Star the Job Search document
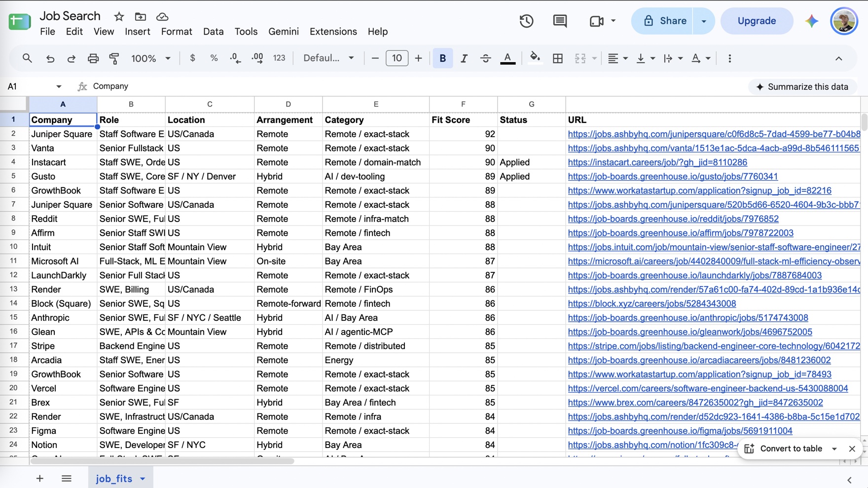This screenshot has width=868, height=488. (119, 17)
